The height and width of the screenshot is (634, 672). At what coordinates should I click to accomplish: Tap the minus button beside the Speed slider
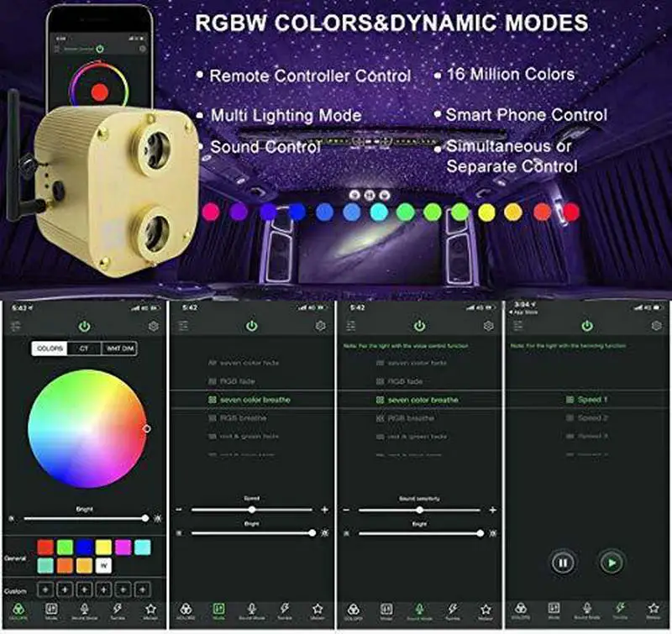pos(179,510)
